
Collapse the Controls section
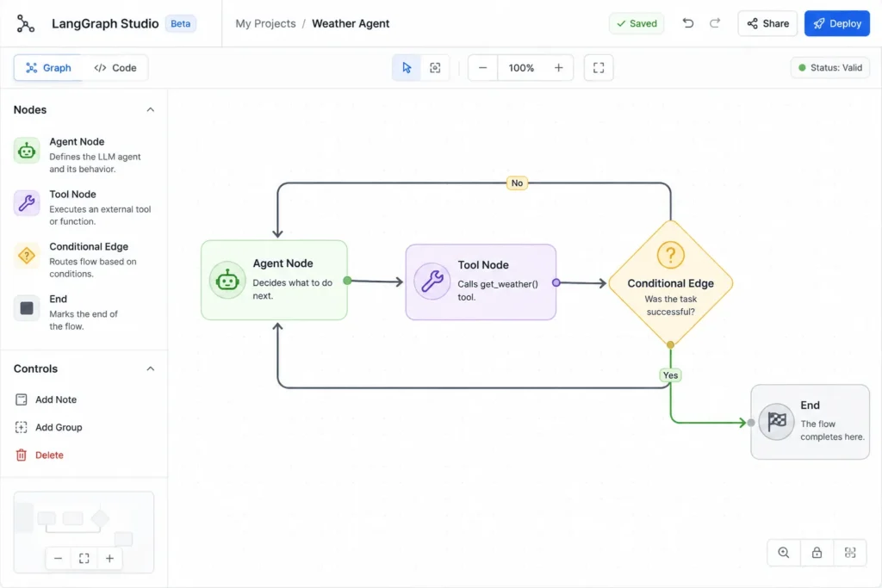150,368
